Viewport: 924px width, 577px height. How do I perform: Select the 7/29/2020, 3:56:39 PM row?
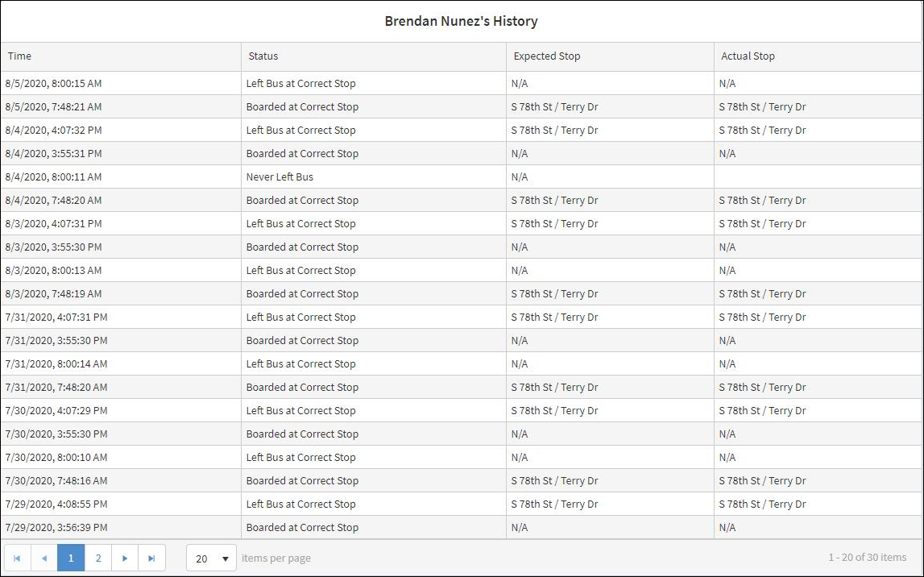tap(56, 527)
